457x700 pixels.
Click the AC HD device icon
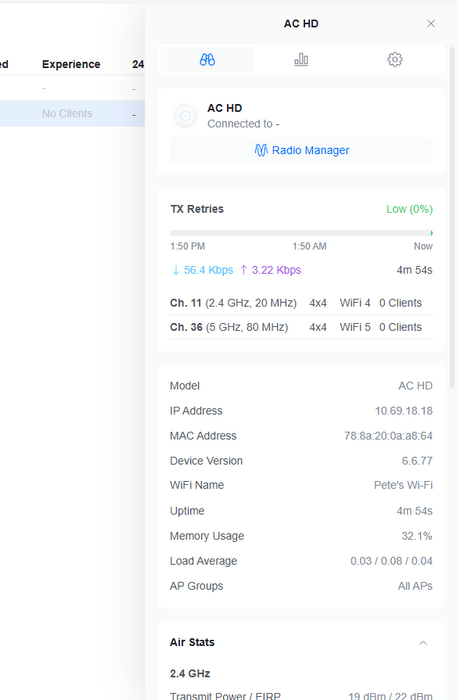tap(185, 116)
